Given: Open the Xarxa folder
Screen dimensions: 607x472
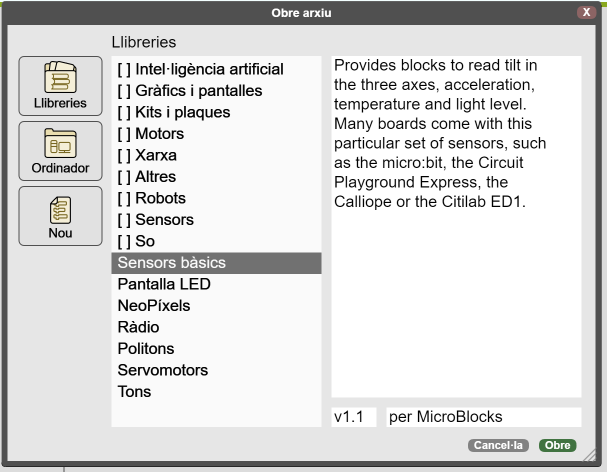Looking at the screenshot, I should (148, 155).
